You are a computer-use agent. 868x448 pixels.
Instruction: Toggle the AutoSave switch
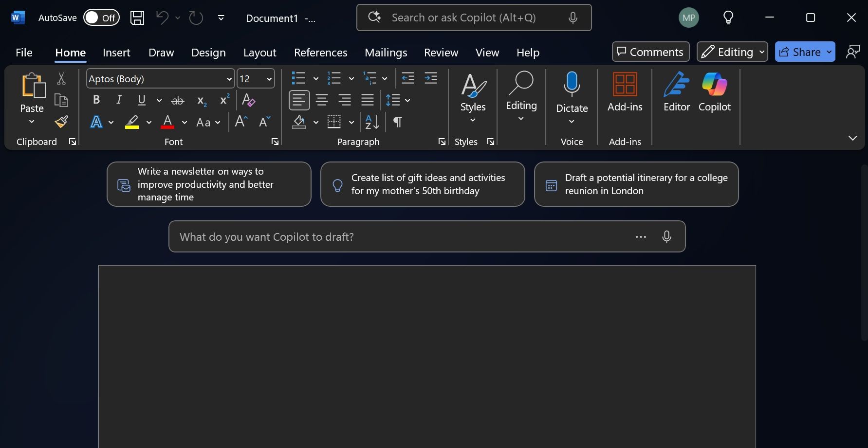tap(101, 18)
